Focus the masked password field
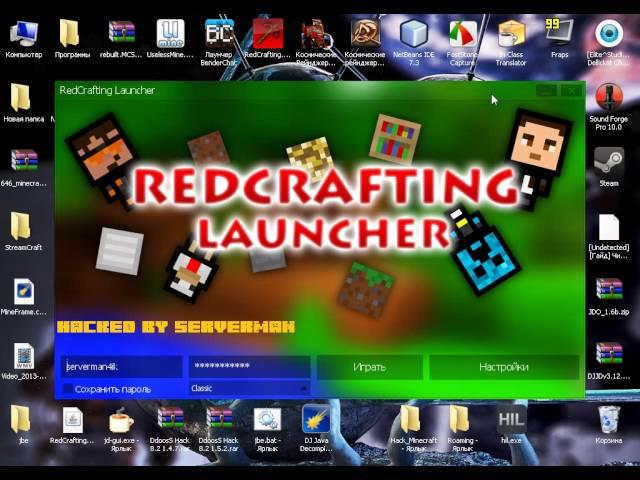 (x=249, y=366)
